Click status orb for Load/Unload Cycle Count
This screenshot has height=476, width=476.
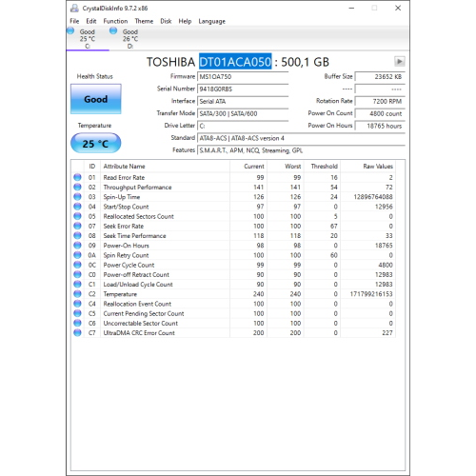[77, 285]
